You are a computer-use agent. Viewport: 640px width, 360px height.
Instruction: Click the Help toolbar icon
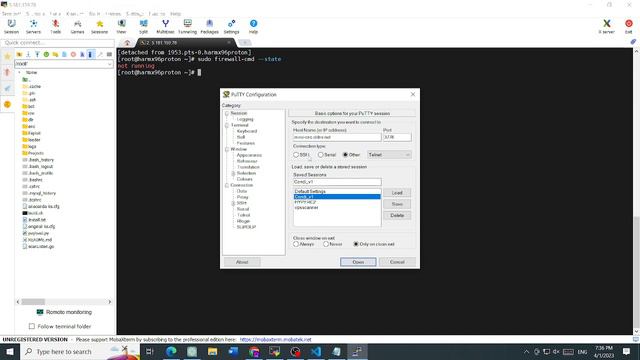[x=253, y=27]
